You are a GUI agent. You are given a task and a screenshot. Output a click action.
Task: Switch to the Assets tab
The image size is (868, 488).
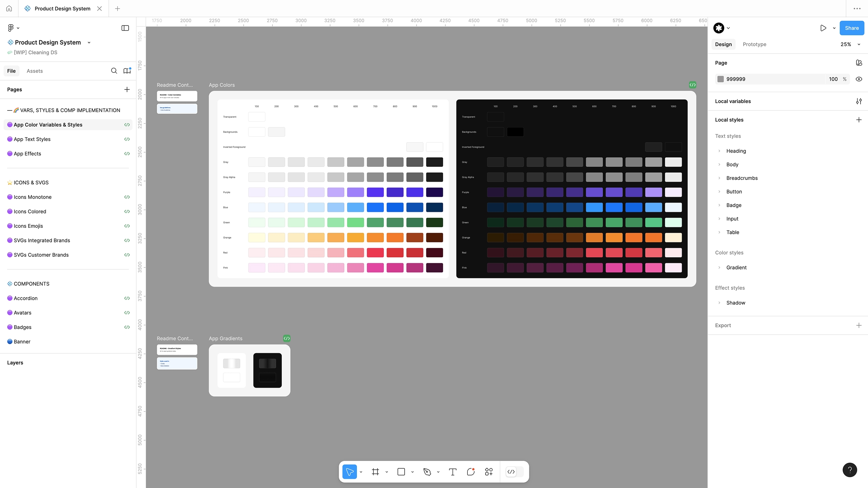click(x=34, y=71)
